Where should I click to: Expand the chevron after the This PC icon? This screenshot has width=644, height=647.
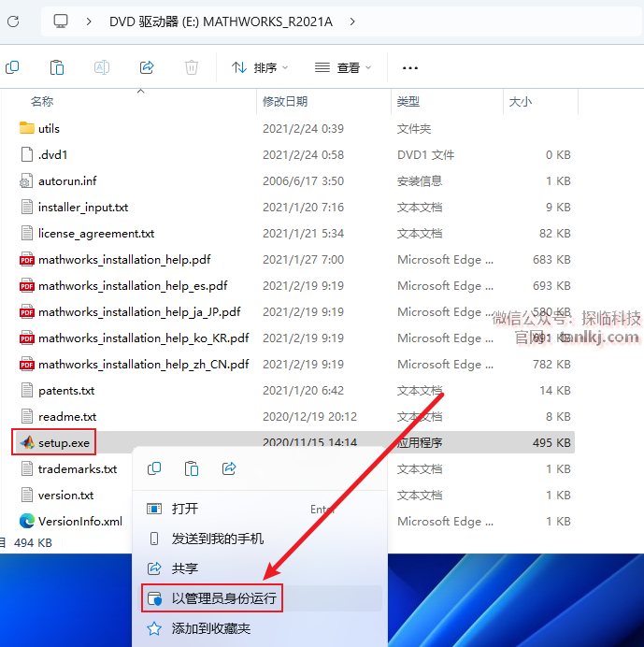(88, 22)
